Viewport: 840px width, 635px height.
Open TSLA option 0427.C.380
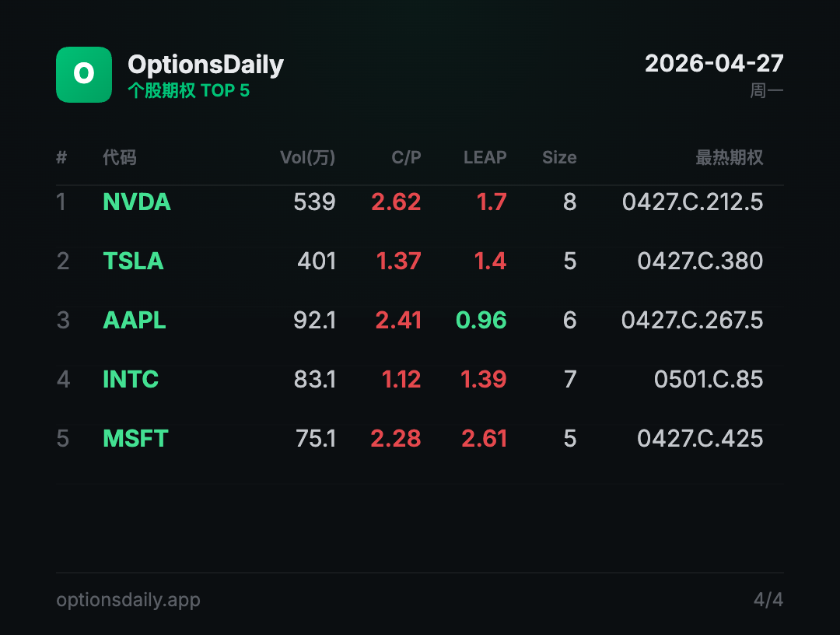click(700, 261)
